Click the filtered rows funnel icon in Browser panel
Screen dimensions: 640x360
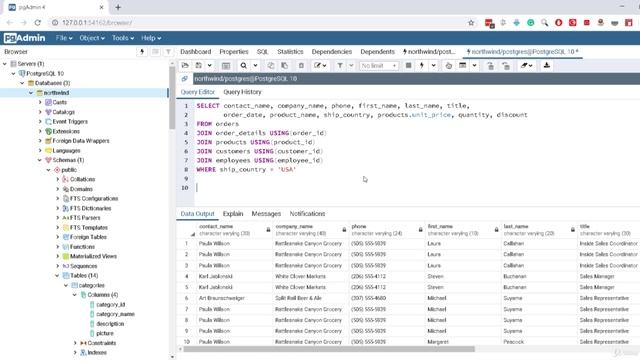(x=168, y=52)
